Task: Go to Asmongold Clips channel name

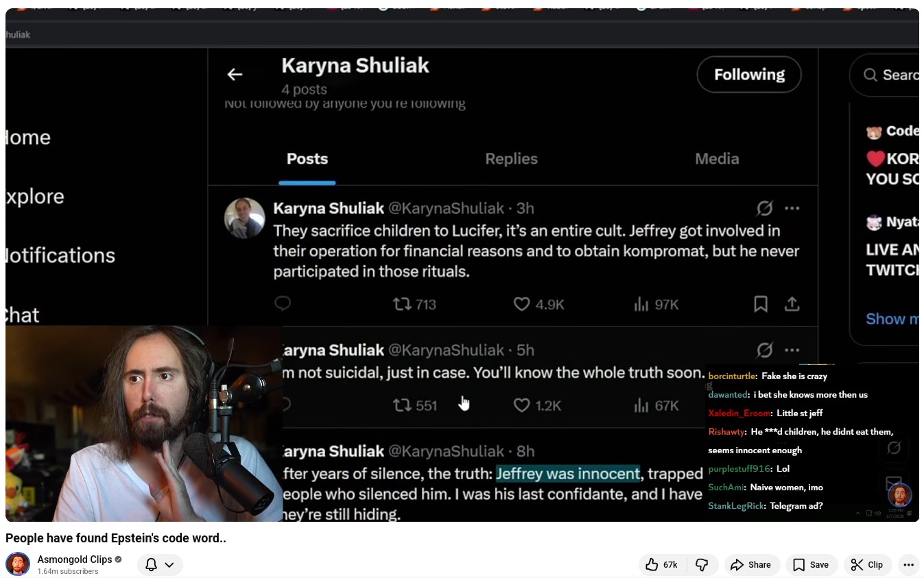Action: tap(74, 559)
